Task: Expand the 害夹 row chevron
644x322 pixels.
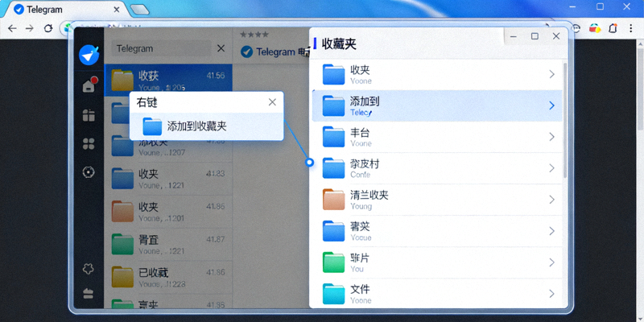Action: pyautogui.click(x=552, y=231)
